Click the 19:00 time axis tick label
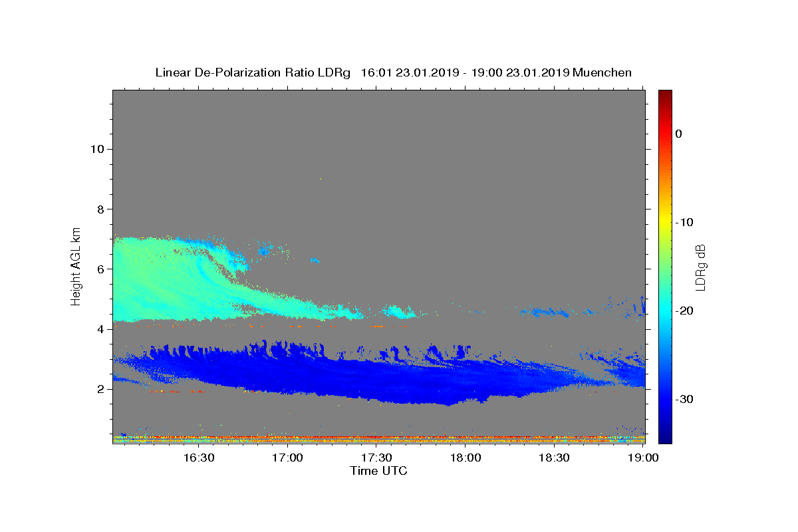798x532 pixels. point(643,458)
